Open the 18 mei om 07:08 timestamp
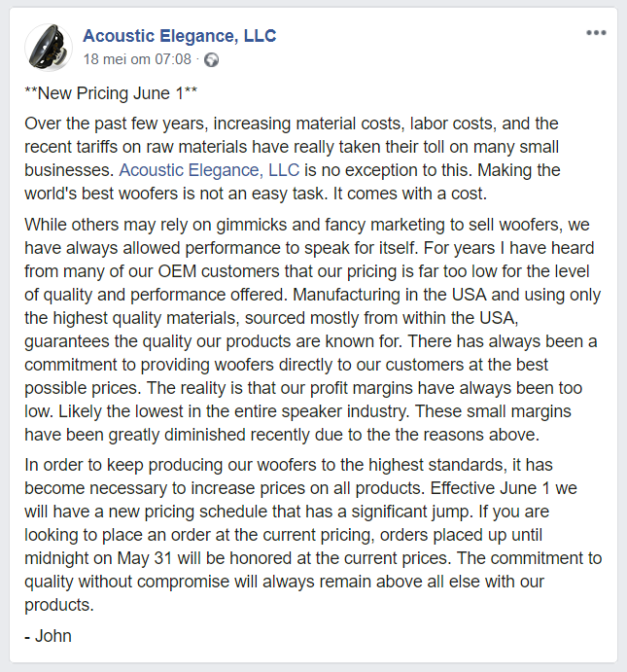 pos(137,59)
